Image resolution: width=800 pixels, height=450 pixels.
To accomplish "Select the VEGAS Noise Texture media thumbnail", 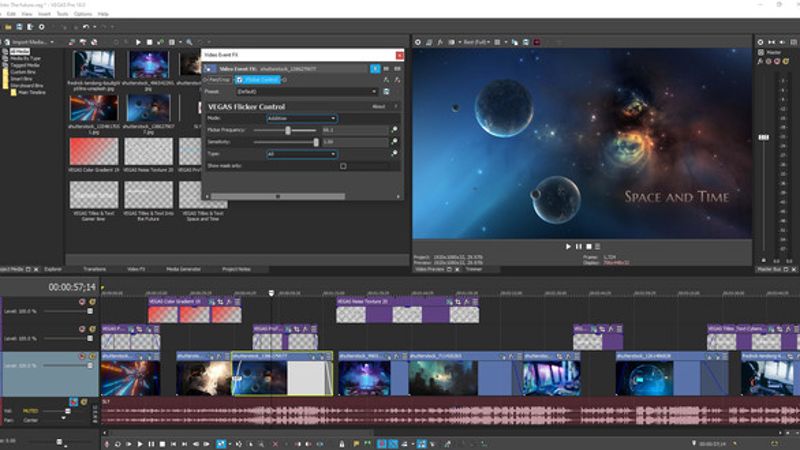I will click(x=148, y=151).
